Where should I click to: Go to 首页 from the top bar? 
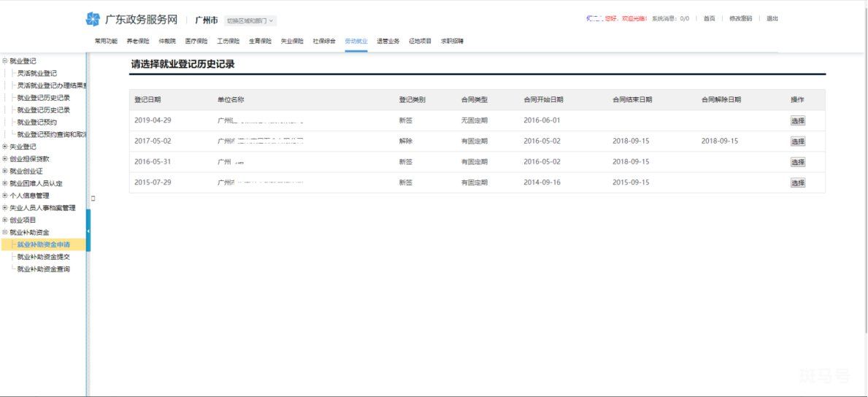click(709, 18)
